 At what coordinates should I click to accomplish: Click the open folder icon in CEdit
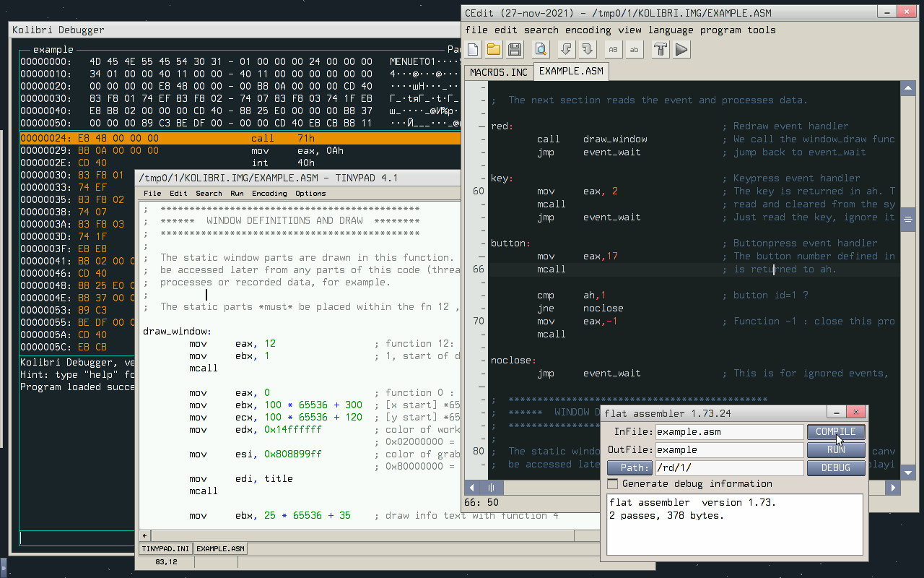coord(494,49)
